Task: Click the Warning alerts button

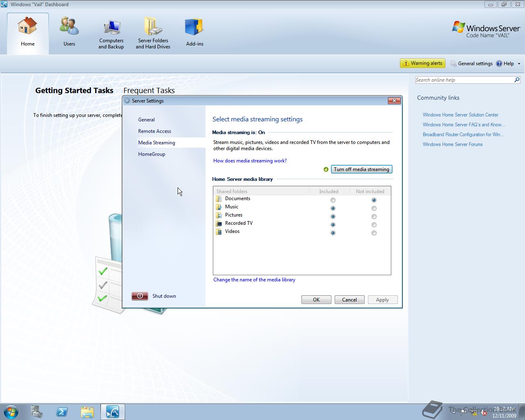Action: (422, 63)
